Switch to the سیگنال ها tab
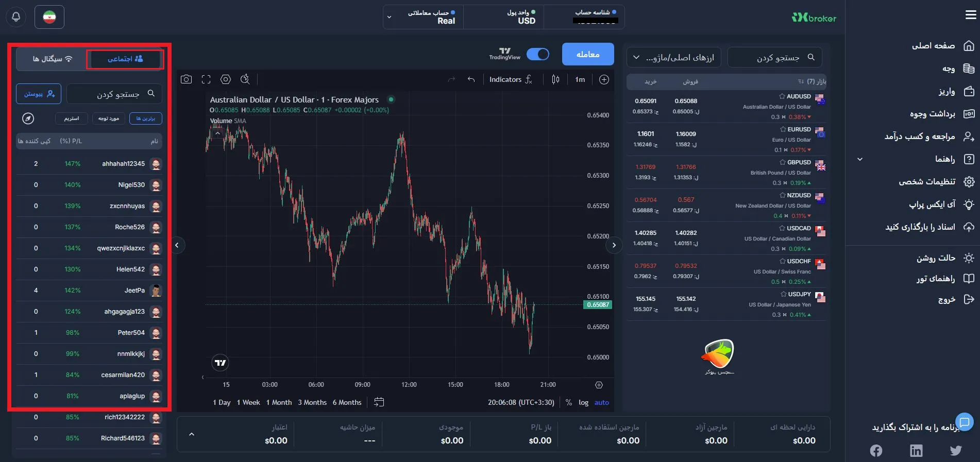This screenshot has width=980, height=462. (x=52, y=59)
